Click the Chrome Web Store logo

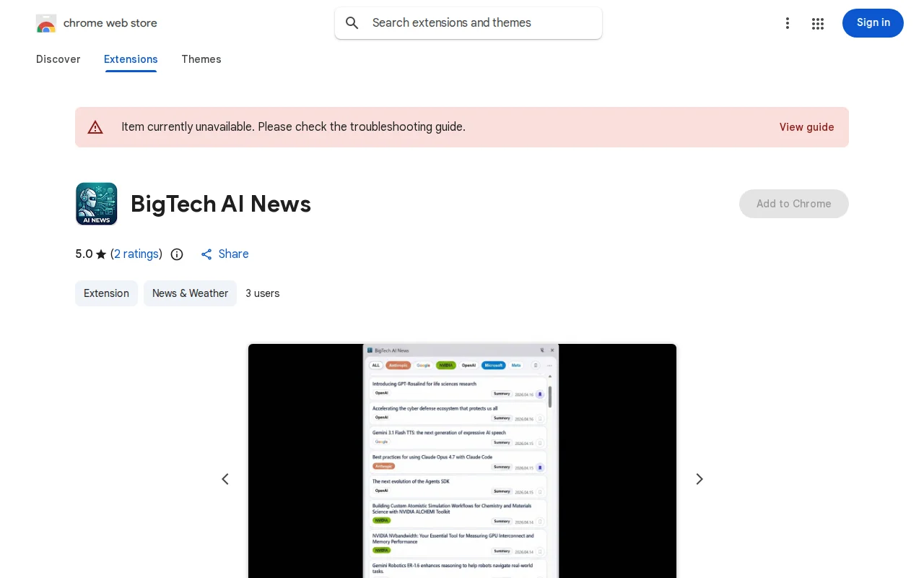point(46,23)
